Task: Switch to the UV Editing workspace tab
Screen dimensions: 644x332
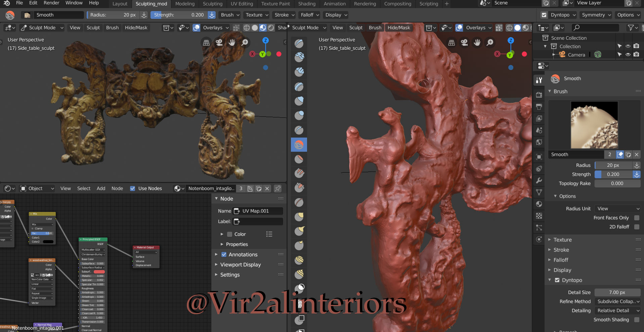Action: 242,4
